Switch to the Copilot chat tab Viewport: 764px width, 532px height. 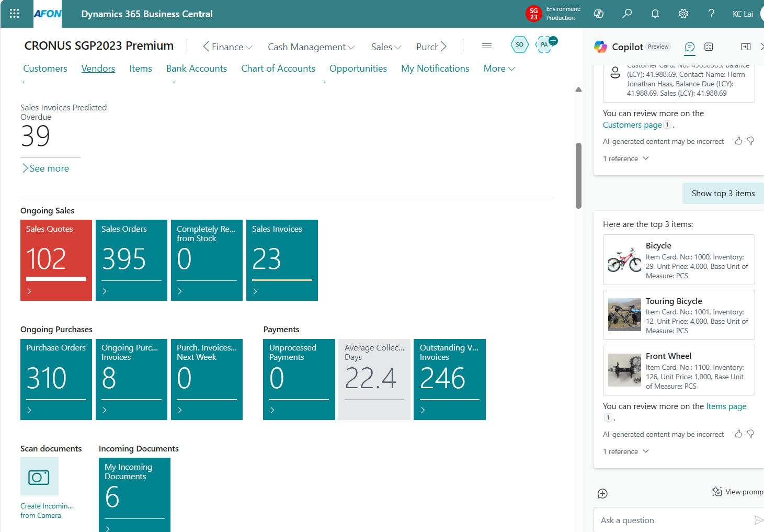(690, 47)
